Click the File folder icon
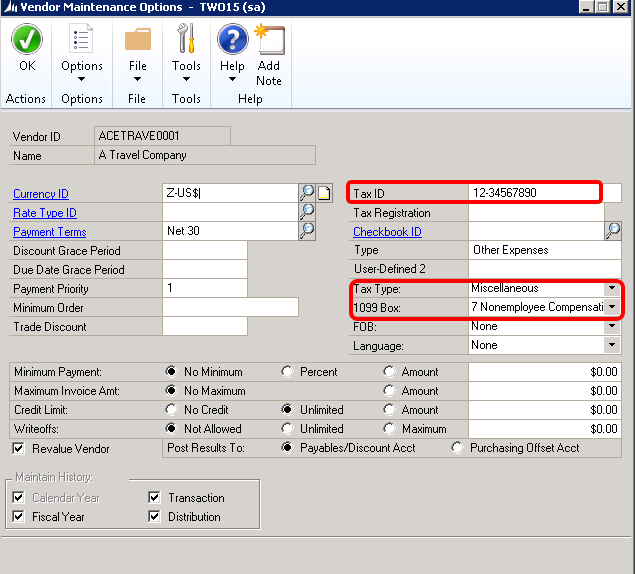The height and width of the screenshot is (574, 635). click(137, 41)
